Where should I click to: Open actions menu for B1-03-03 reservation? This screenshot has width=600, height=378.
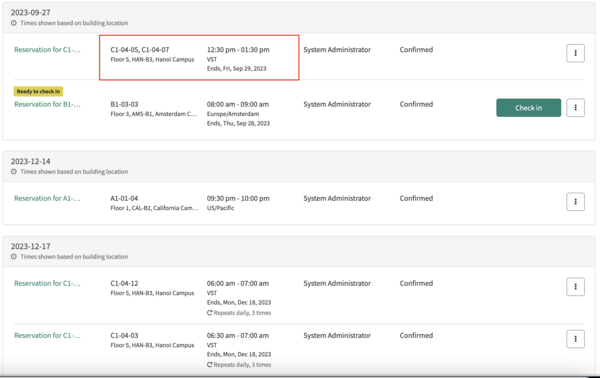[x=575, y=108]
